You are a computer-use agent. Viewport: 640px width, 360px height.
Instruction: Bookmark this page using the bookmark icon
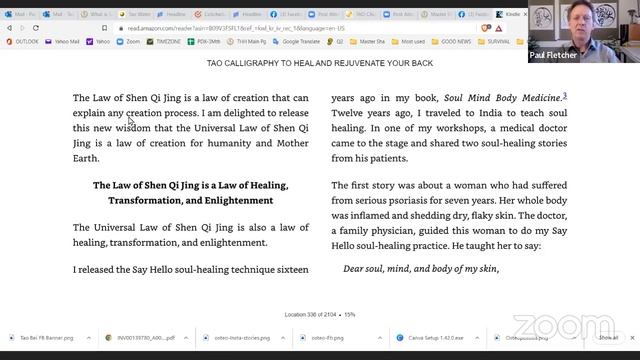pyautogui.click(x=104, y=28)
